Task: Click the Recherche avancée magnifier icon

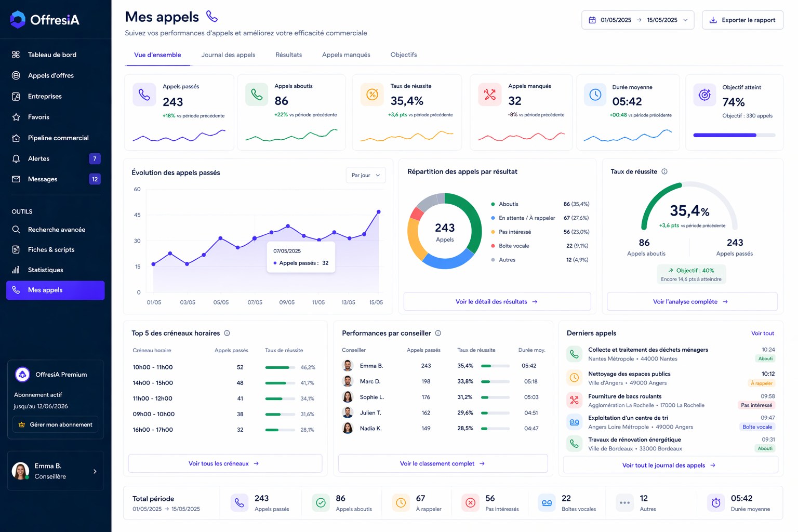Action: pos(16,229)
